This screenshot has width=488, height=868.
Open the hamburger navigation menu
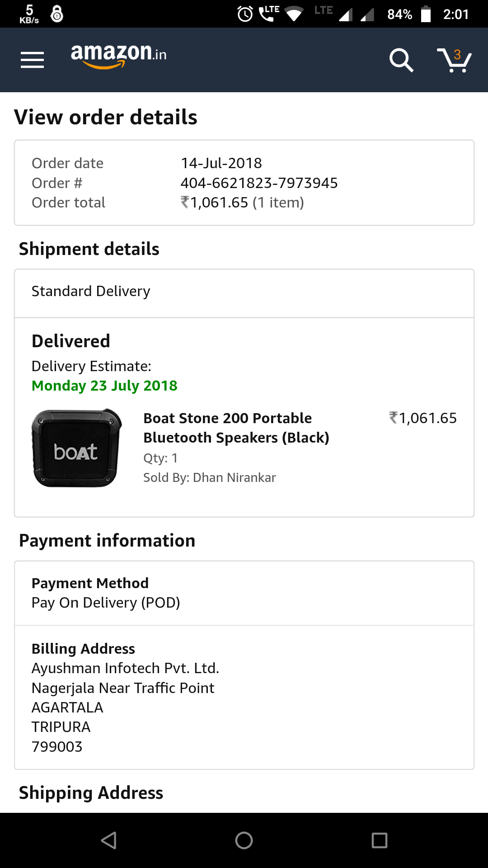(32, 60)
